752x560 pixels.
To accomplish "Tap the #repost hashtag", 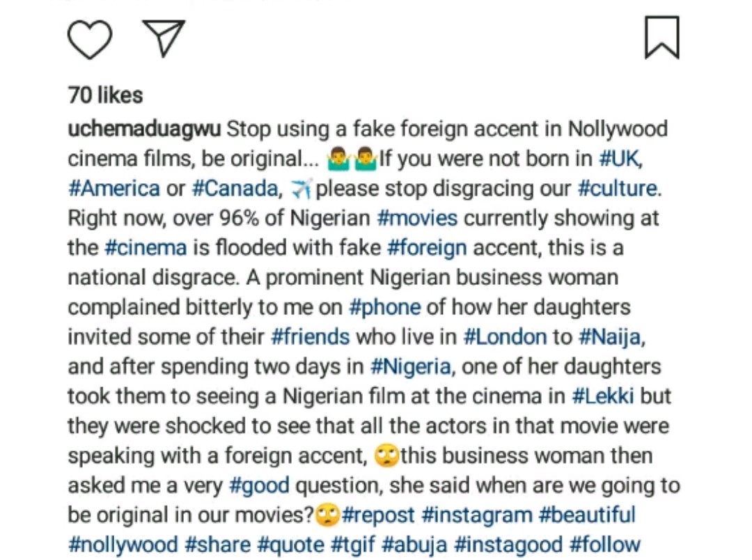I will pyautogui.click(x=378, y=515).
